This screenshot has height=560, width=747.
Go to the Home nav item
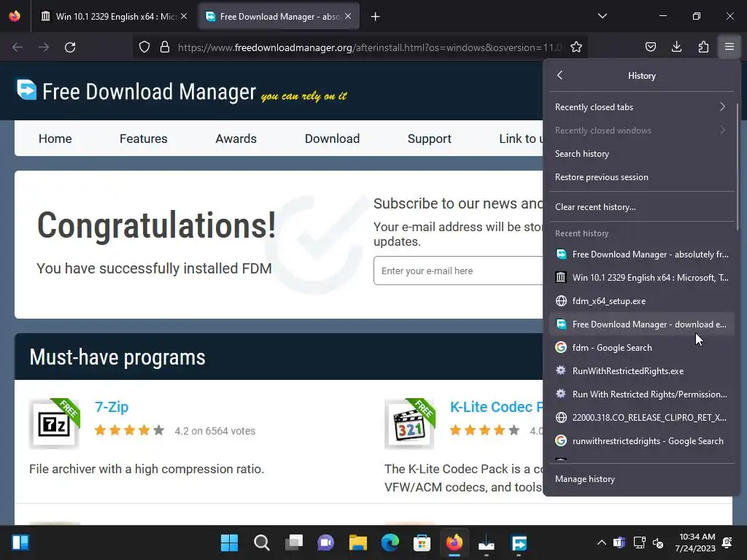[x=55, y=139]
